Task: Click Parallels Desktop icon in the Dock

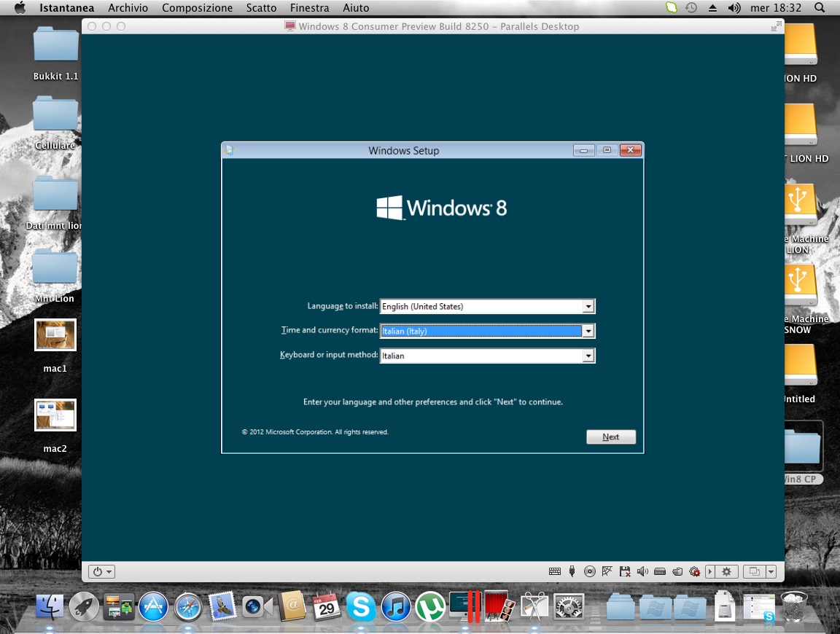Action: (465, 606)
